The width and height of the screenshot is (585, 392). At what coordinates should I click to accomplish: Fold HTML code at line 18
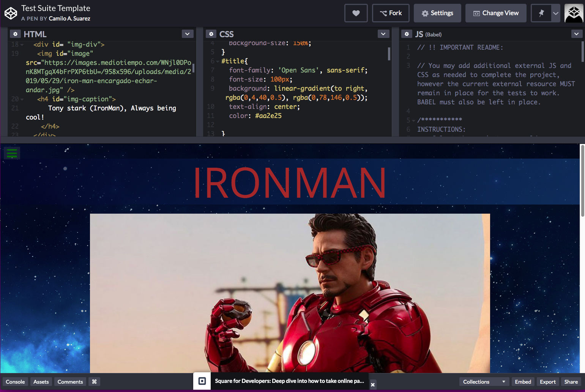click(x=22, y=45)
